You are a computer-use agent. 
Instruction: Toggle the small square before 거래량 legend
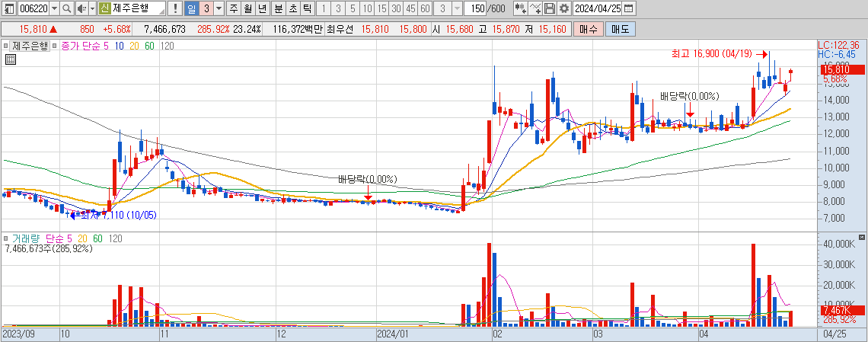click(5, 238)
